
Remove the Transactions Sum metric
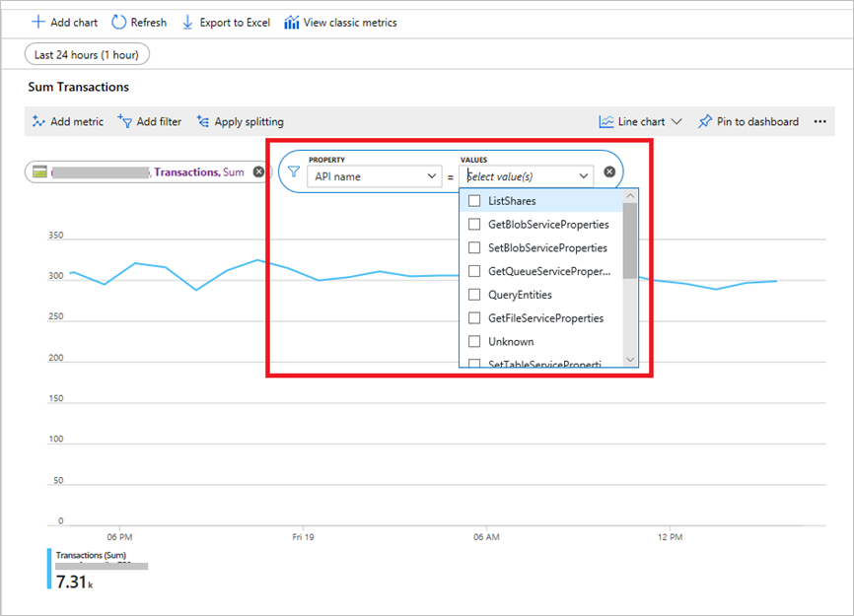pos(257,171)
